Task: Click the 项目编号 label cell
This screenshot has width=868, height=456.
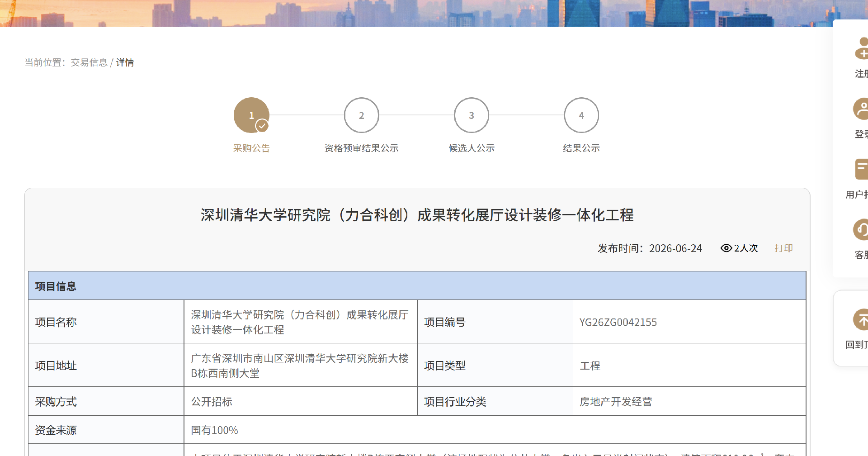Action: (x=495, y=322)
